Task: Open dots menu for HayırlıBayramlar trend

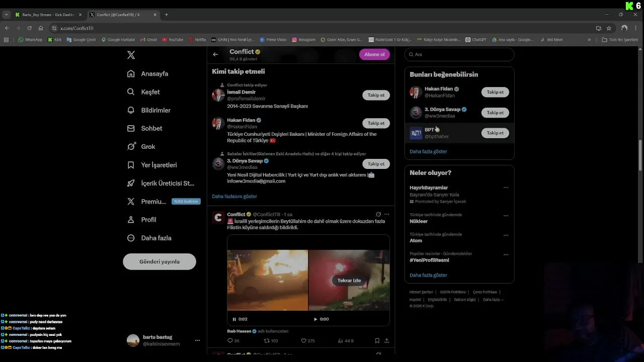Action: click(506, 188)
